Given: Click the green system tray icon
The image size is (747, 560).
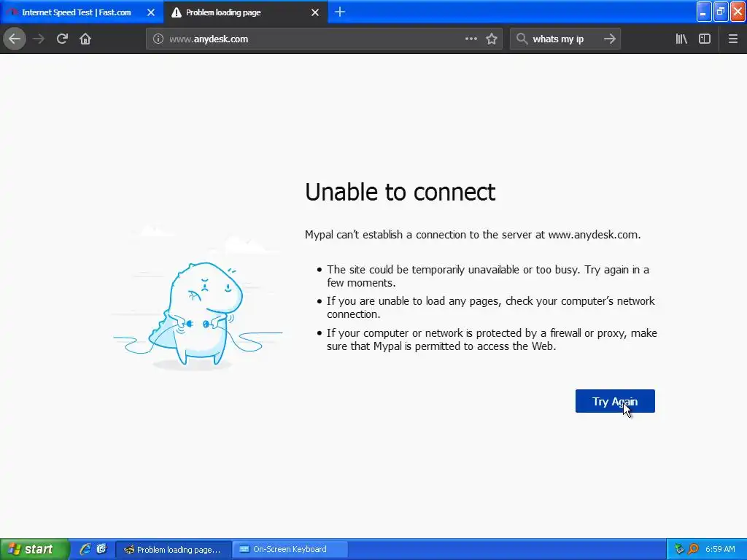Looking at the screenshot, I should pyautogui.click(x=679, y=550).
